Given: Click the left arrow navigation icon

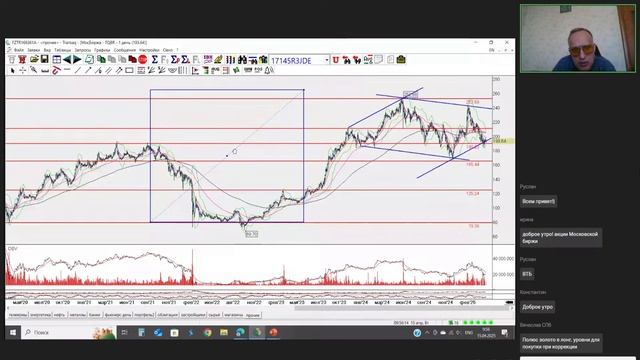Looking at the screenshot, I should [67, 60].
